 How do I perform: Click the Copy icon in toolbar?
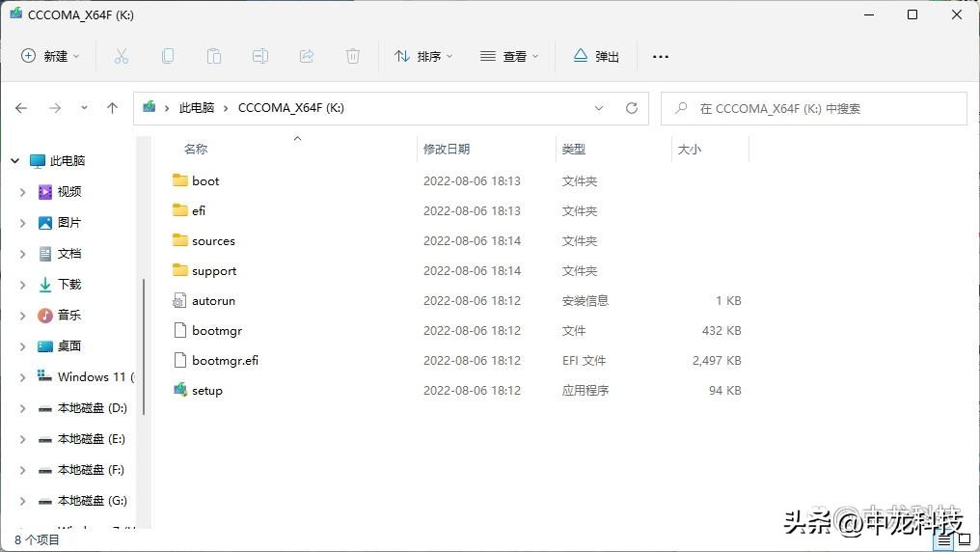[x=168, y=56]
